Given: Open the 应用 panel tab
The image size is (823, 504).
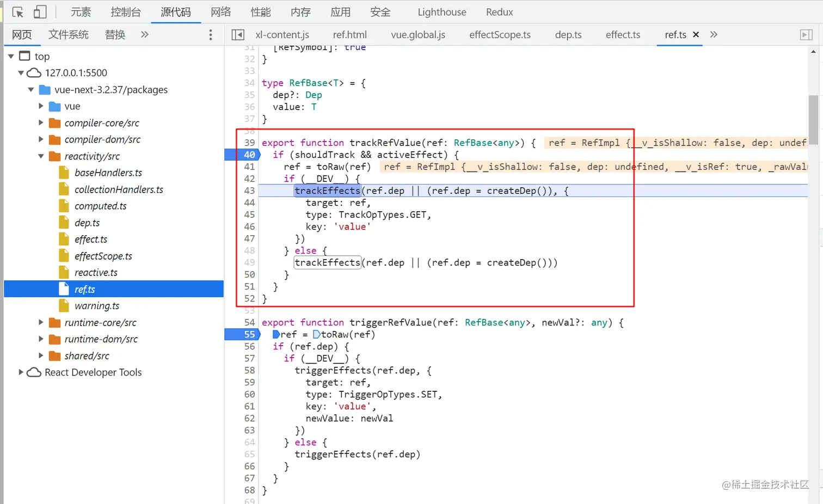Looking at the screenshot, I should coord(341,12).
